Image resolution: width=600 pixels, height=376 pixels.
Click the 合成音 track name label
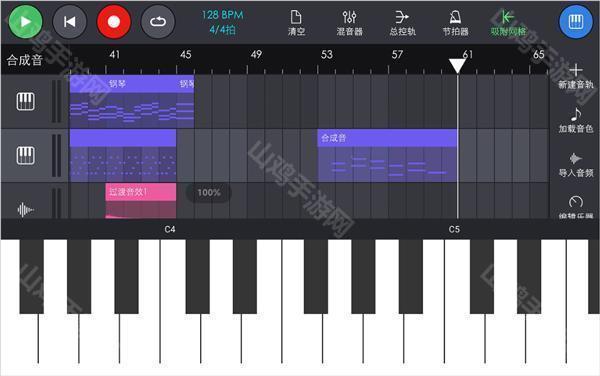(24, 60)
